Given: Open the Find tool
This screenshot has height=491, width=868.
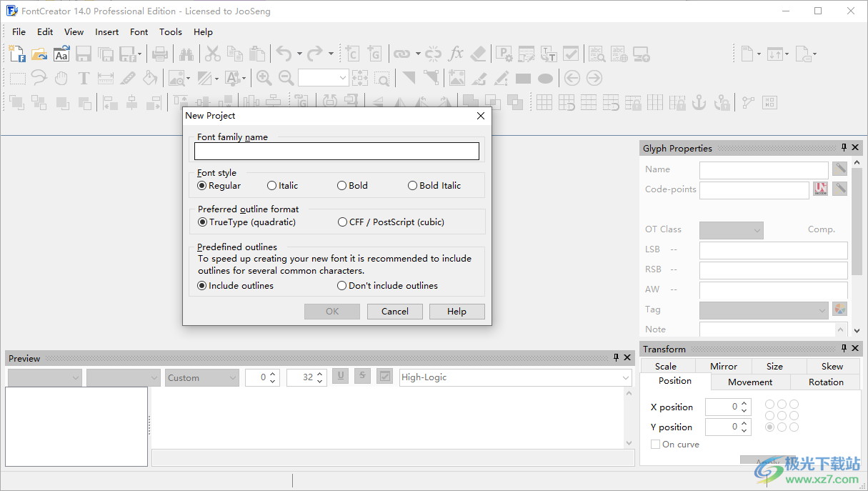Looking at the screenshot, I should coord(186,54).
